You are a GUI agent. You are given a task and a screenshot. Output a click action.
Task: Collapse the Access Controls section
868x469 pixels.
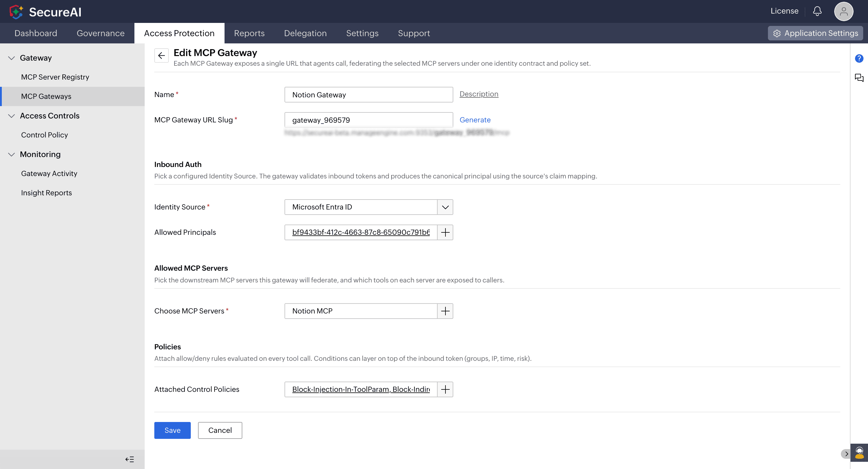click(11, 116)
